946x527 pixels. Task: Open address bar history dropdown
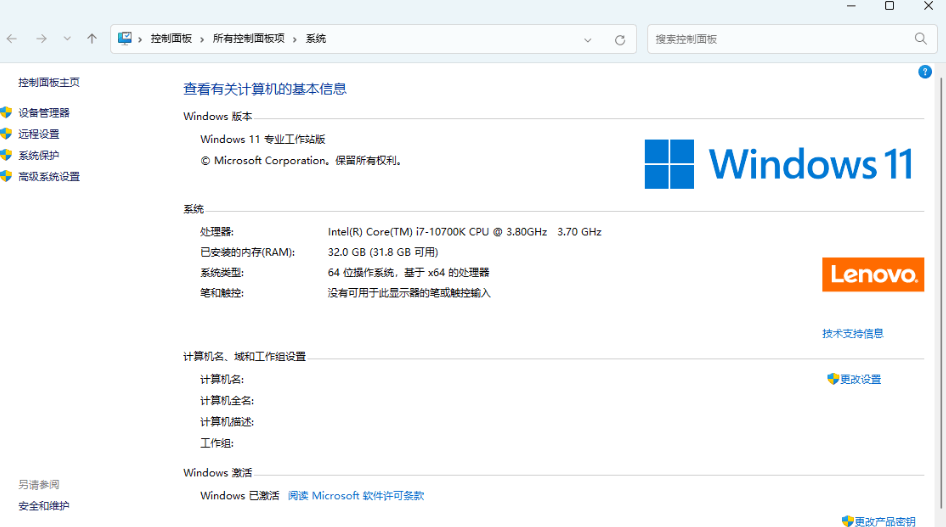[588, 40]
